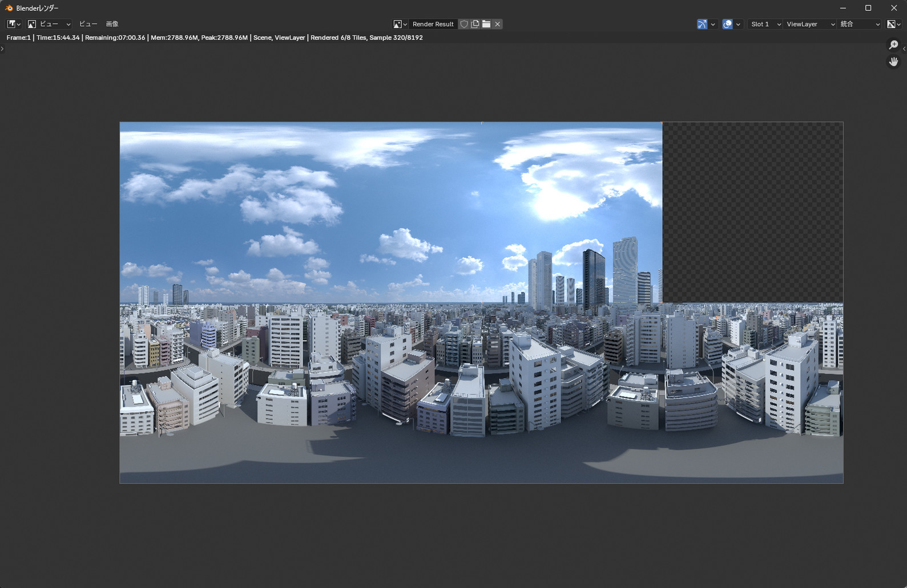This screenshot has height=588, width=907.
Task: Unlink the Render Result image
Action: click(x=498, y=24)
